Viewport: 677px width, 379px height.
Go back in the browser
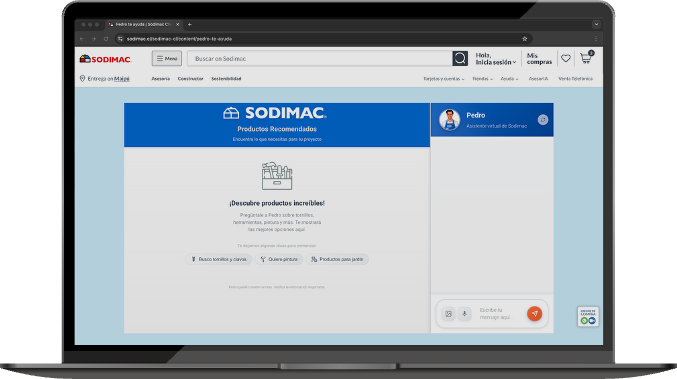click(82, 39)
